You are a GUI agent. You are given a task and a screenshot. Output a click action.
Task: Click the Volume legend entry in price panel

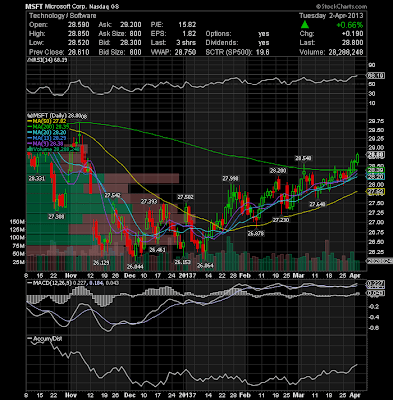click(x=53, y=149)
